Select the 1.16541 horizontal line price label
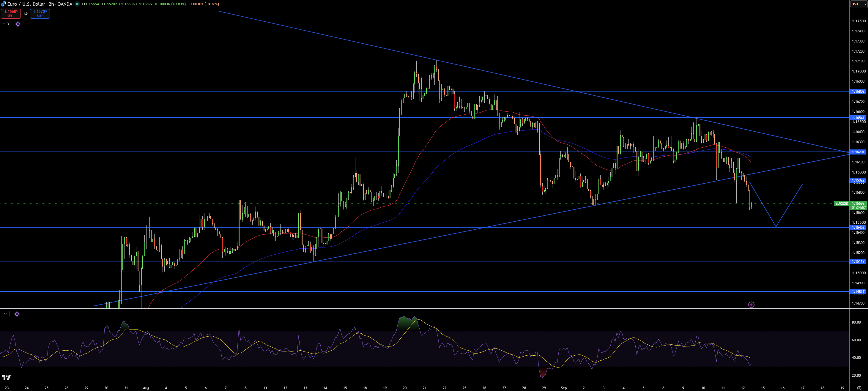The image size is (868, 391). click(858, 118)
